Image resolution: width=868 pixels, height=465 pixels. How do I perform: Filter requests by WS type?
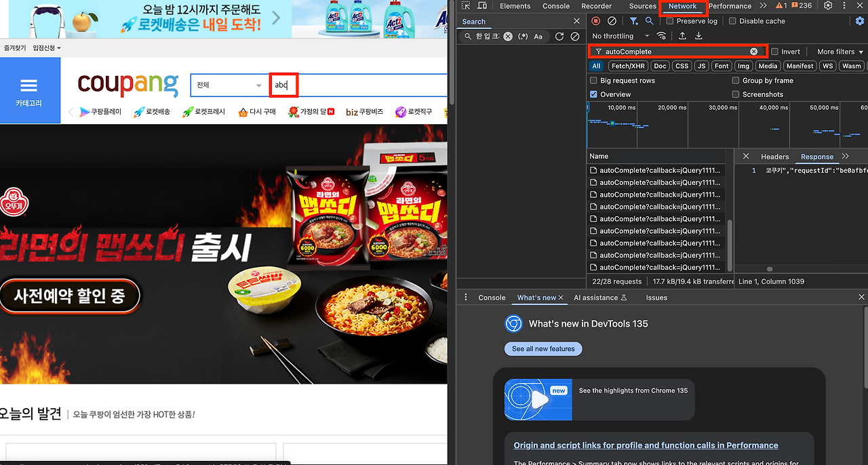pos(827,66)
